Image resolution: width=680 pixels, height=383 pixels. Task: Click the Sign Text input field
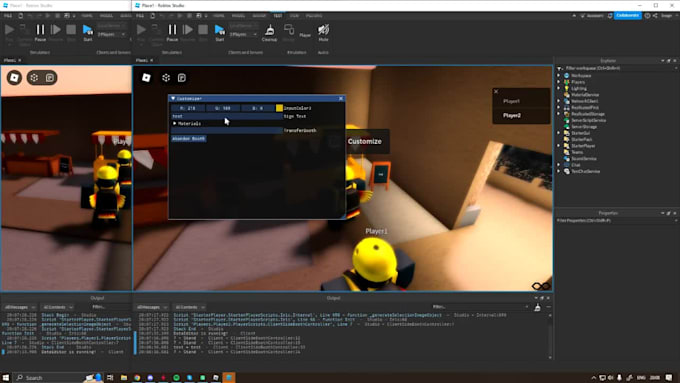click(226, 116)
